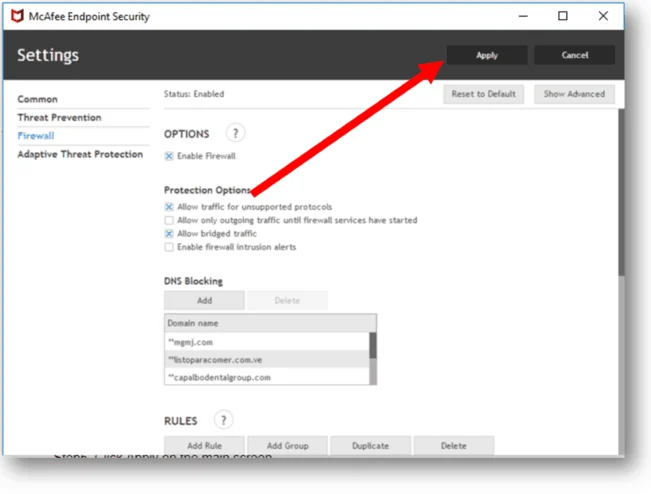
Task: Click the DNS Blocking Delete button
Action: (x=287, y=300)
